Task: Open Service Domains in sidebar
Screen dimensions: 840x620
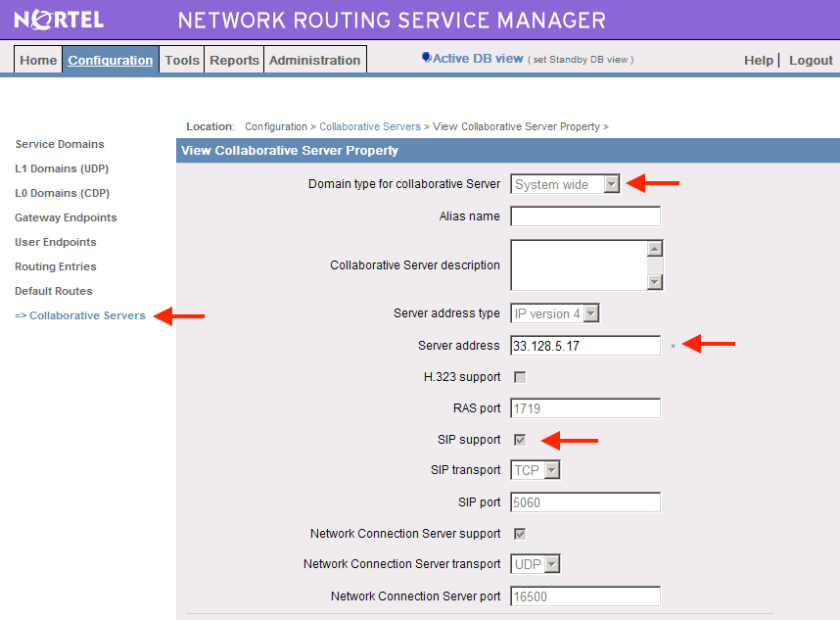Action: point(60,144)
